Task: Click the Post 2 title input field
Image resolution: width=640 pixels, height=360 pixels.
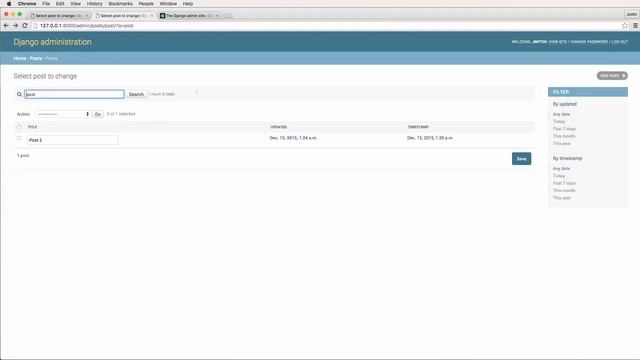Action: 73,140
